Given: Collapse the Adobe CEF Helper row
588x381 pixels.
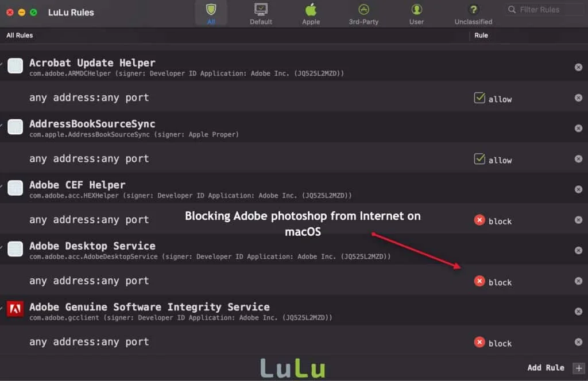Looking at the screenshot, I should pos(2,186).
